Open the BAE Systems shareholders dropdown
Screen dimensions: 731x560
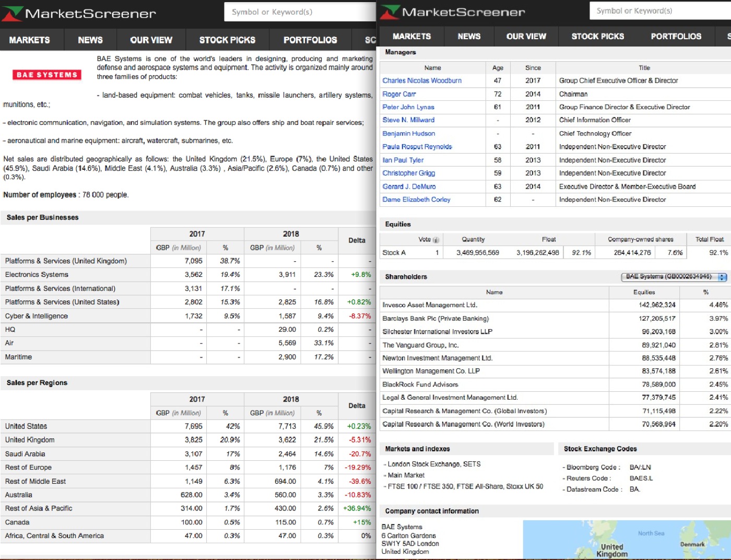[674, 277]
